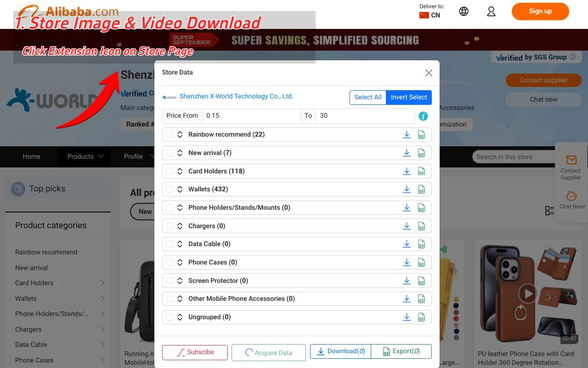
Task: Download icon in Chargers row
Action: point(407,226)
